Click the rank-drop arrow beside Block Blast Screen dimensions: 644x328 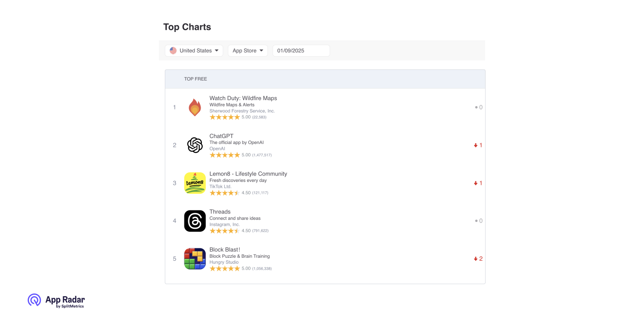coord(477,259)
